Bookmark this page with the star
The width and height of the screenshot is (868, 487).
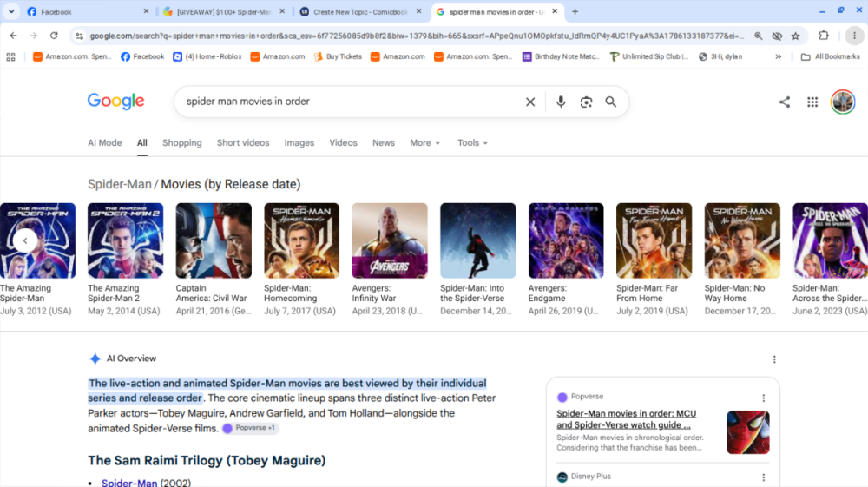coord(795,36)
